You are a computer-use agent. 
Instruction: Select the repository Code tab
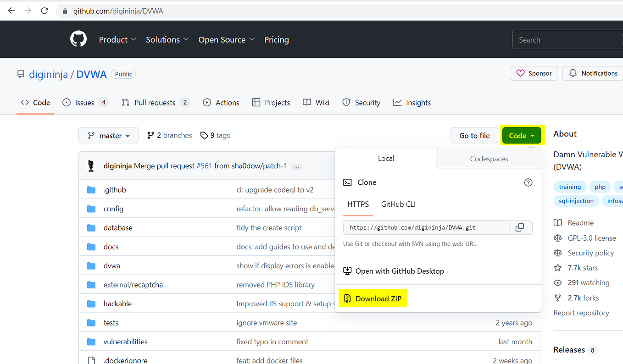point(35,103)
